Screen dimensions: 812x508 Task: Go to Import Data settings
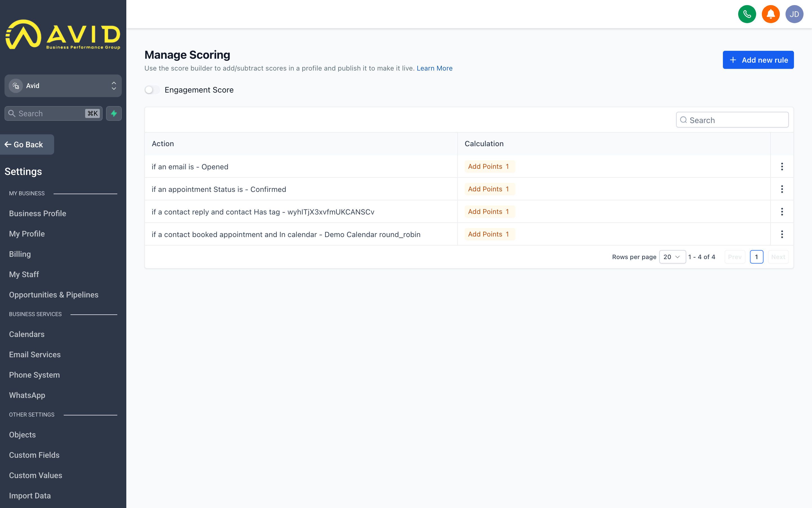(x=30, y=496)
